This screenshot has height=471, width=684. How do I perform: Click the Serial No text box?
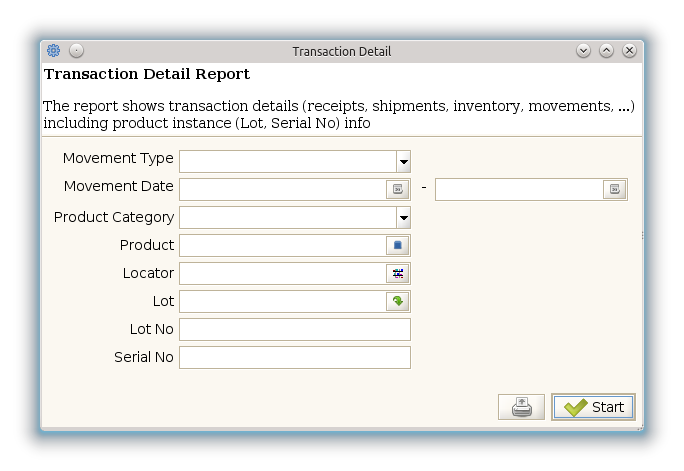pos(294,357)
